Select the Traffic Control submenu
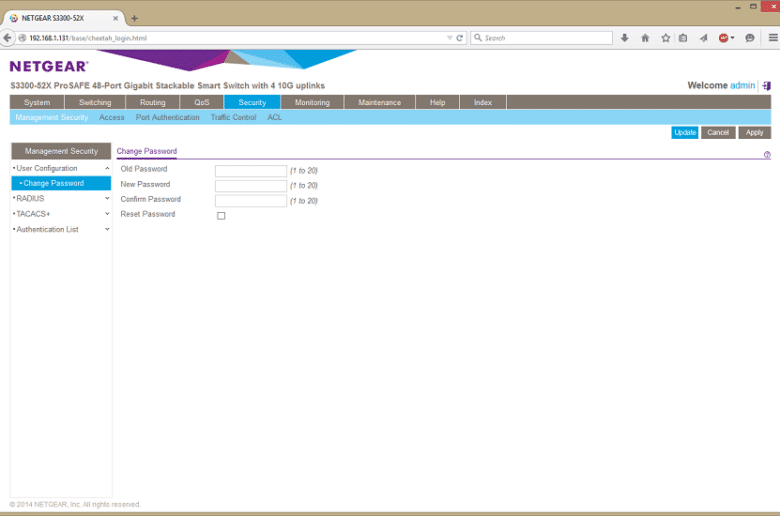Screen dimensions: 780x516 click(x=233, y=117)
